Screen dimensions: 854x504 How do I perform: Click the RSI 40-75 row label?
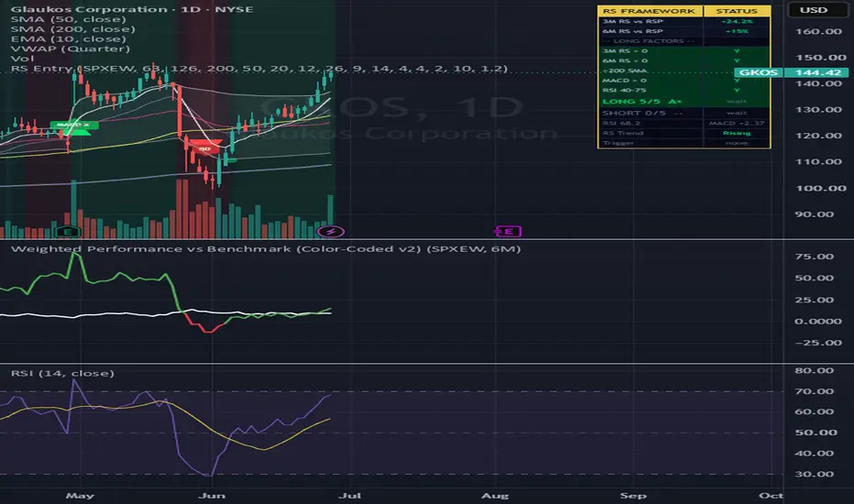624,90
